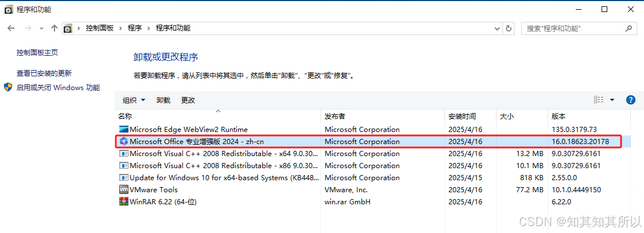Open 控制面板主页 link
Viewport: 644px width, 233px height.
[37, 53]
